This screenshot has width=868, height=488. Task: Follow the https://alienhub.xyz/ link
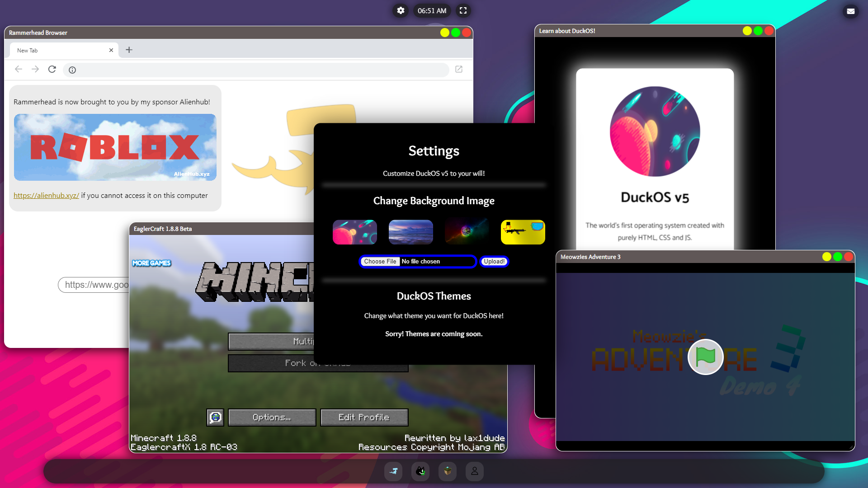point(46,195)
